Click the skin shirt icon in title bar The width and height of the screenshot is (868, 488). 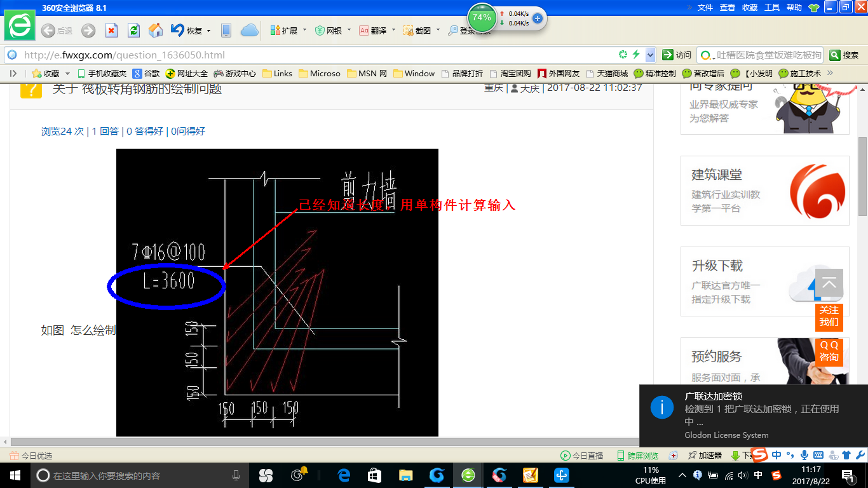pos(814,8)
